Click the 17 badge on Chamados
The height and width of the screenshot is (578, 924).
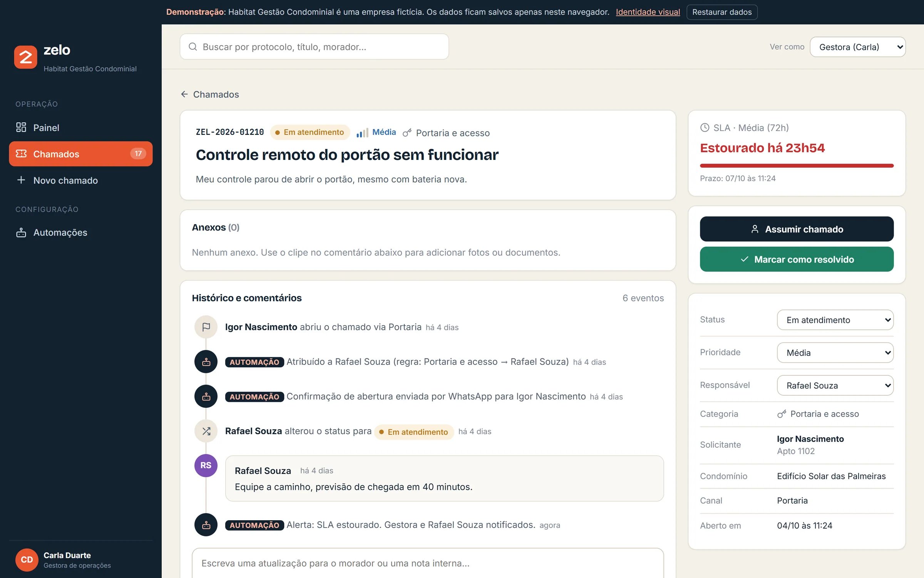pyautogui.click(x=138, y=154)
